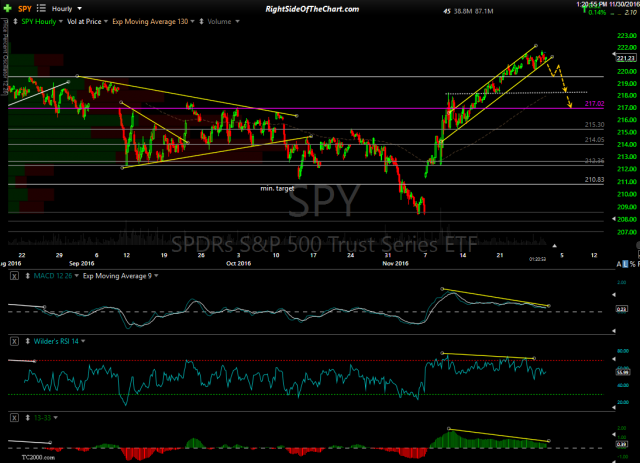Click the RightSideOfTheChart.com title
Viewport: 640px width, 463px height.
coord(312,9)
